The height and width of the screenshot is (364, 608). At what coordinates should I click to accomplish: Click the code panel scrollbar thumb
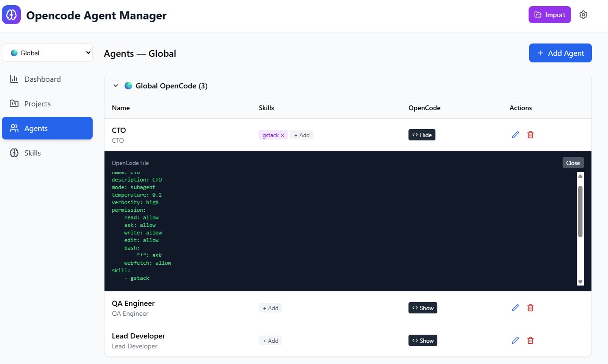click(581, 211)
